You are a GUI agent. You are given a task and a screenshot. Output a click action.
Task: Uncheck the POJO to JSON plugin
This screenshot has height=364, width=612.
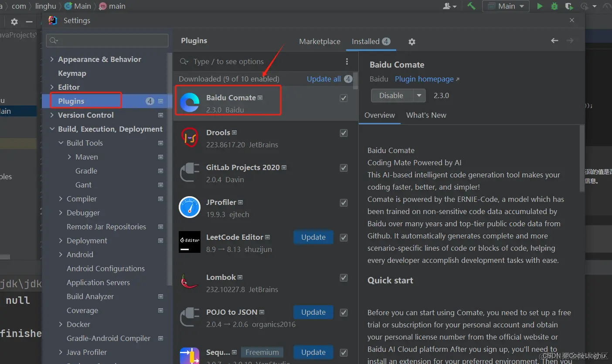(344, 313)
